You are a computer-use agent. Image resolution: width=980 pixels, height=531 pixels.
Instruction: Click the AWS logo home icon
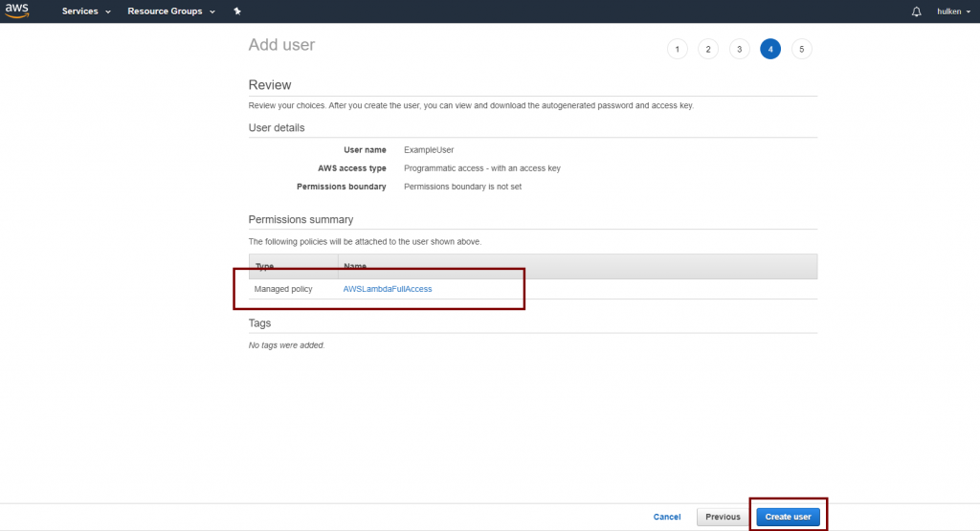coord(18,11)
